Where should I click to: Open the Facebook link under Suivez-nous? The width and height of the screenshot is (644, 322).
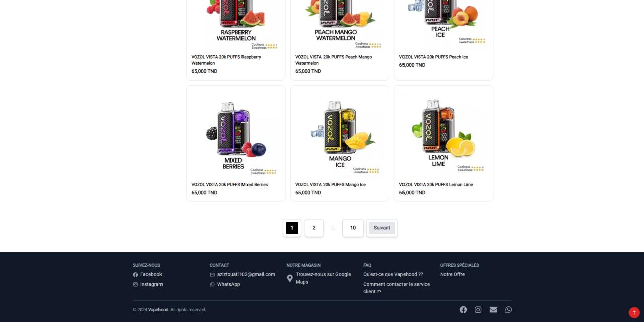coord(151,275)
